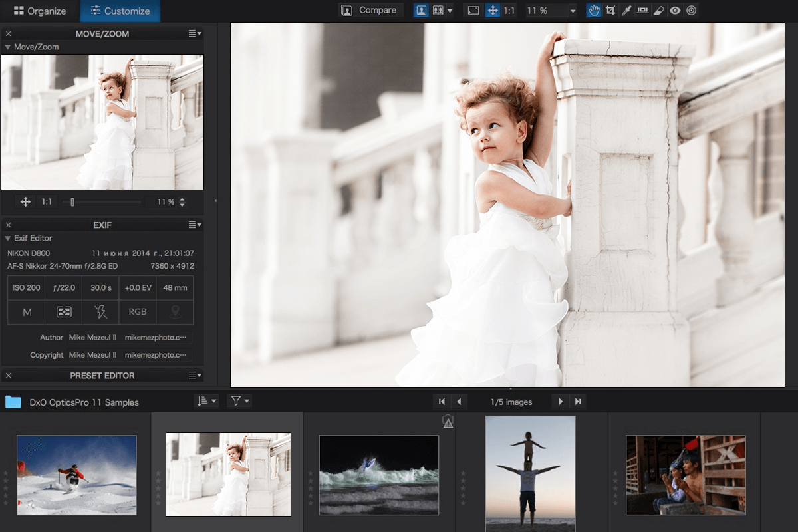798x532 pixels.
Task: Switch to the Organize tab
Action: (39, 11)
